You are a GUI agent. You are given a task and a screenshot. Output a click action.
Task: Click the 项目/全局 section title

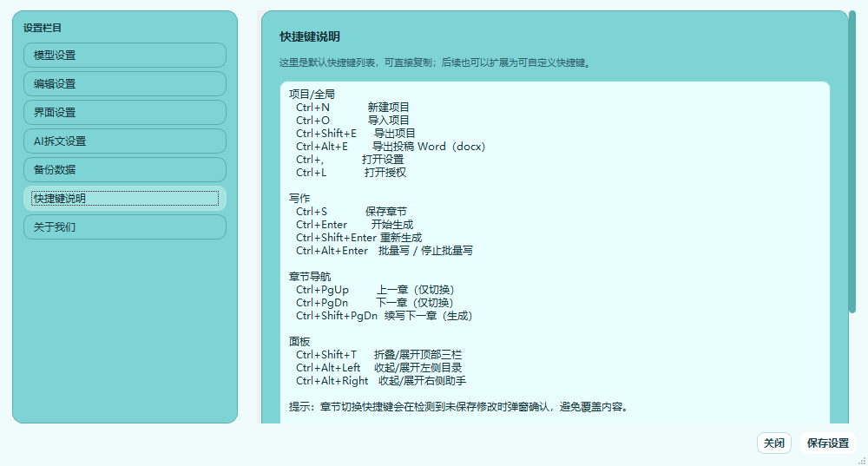click(x=312, y=95)
